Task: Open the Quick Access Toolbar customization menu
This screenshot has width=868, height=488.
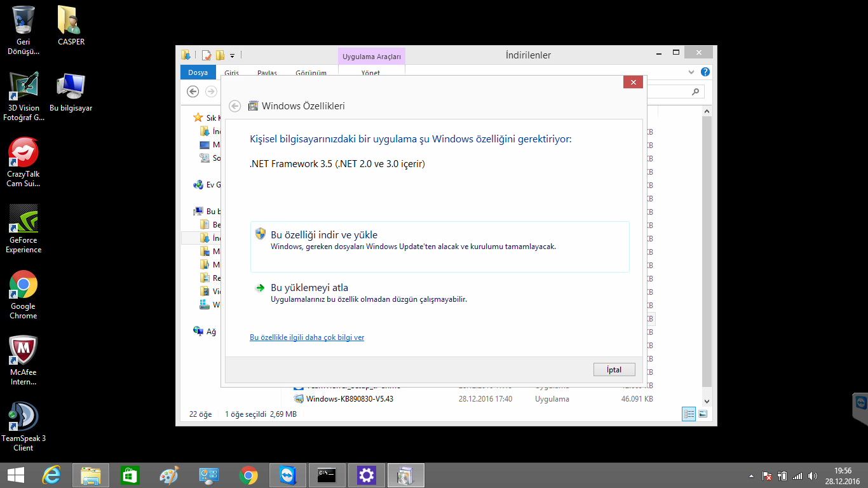Action: pos(233,55)
